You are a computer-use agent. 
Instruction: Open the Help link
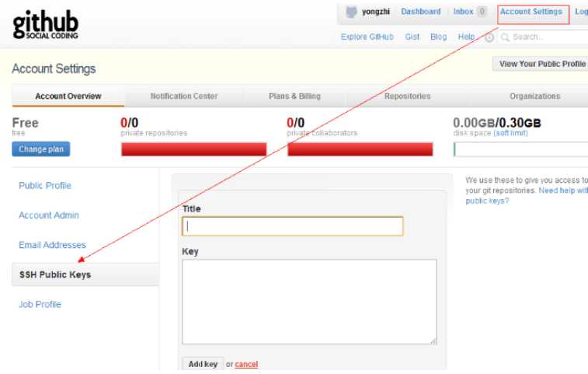coord(466,37)
